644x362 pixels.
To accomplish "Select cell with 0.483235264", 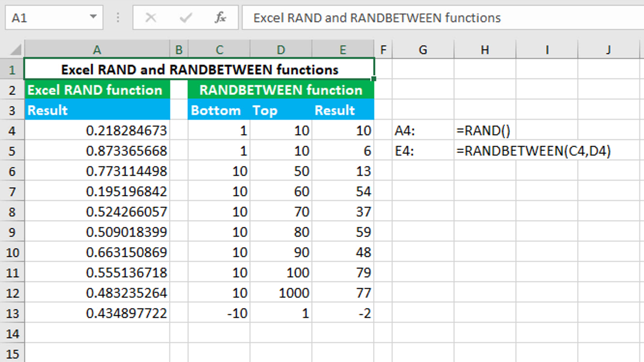I will click(97, 293).
